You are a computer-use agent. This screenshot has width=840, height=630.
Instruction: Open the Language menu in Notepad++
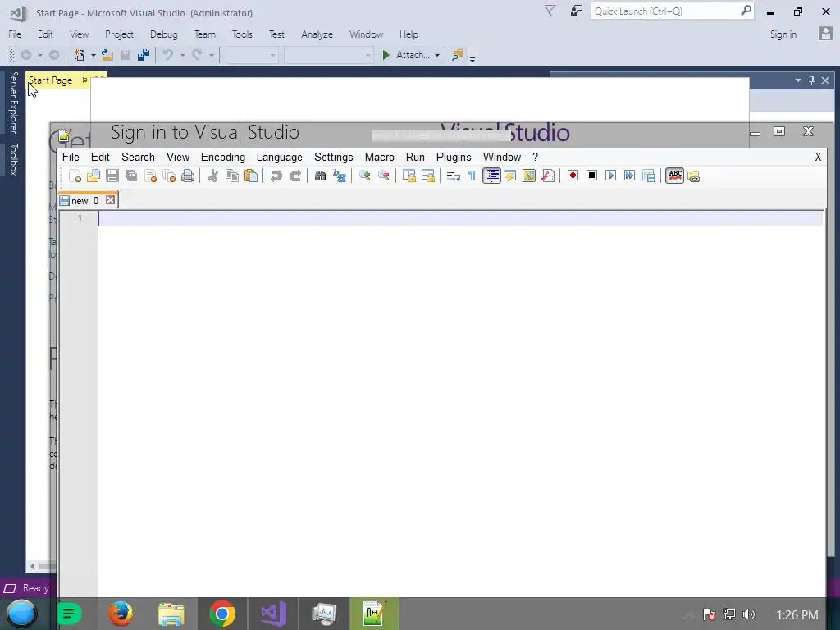pos(279,157)
